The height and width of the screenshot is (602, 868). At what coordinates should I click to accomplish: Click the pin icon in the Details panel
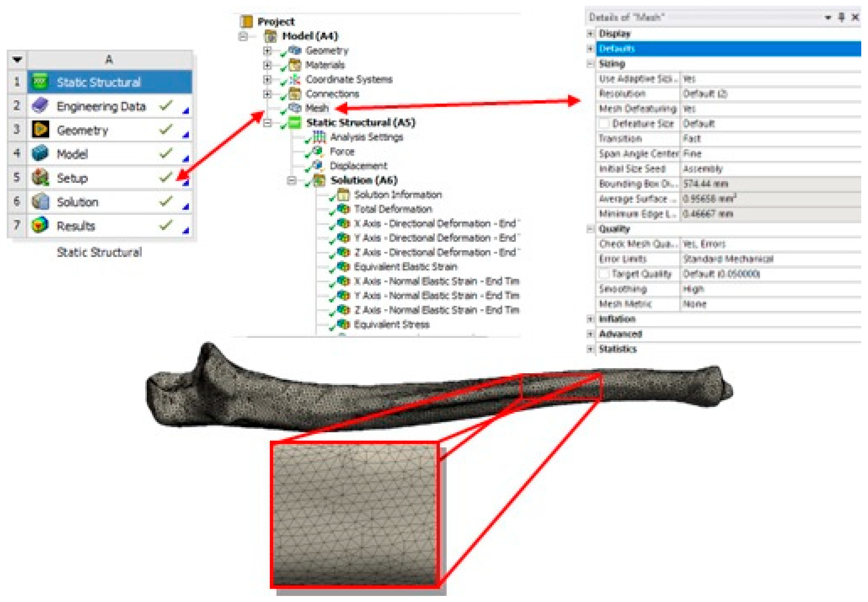coord(841,17)
